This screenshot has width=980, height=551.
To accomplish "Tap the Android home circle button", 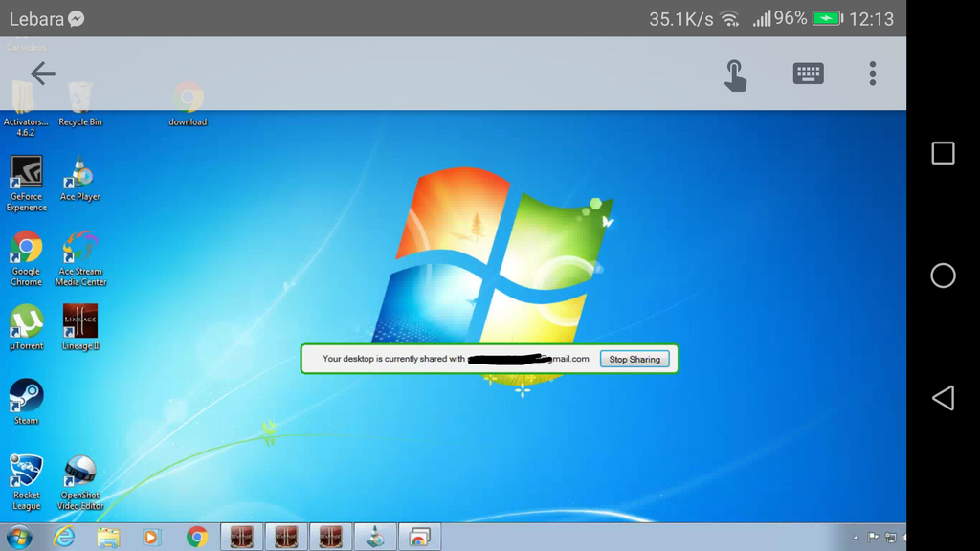I will pos(943,275).
